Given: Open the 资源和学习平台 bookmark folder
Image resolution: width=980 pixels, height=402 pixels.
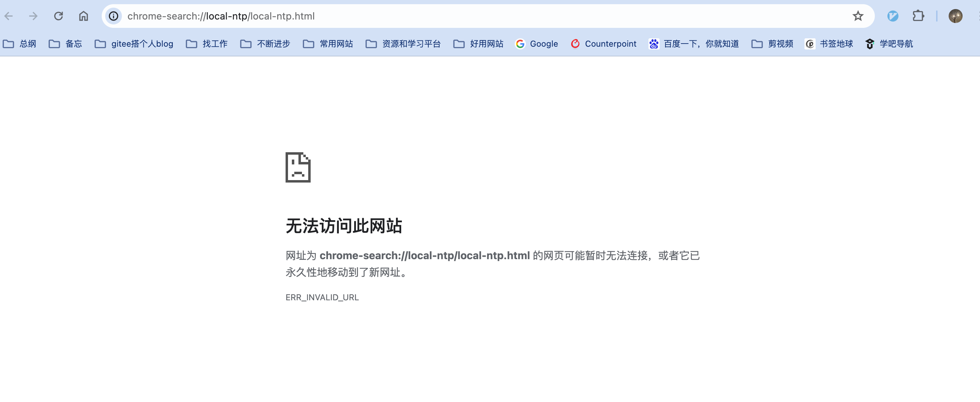Looking at the screenshot, I should pos(403,44).
